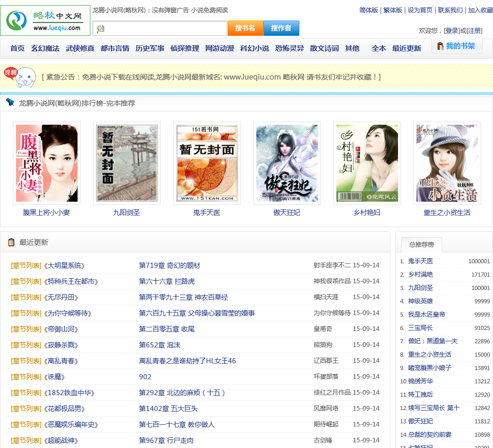Click 设为首页 link

(x=420, y=10)
